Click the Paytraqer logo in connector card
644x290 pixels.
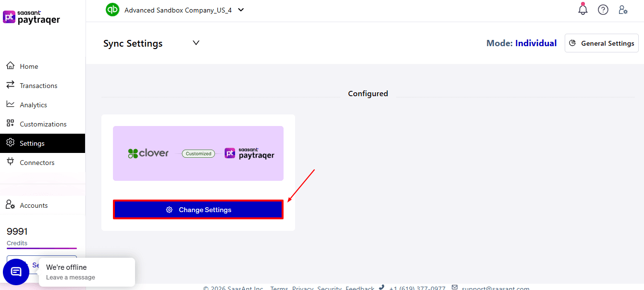(249, 153)
